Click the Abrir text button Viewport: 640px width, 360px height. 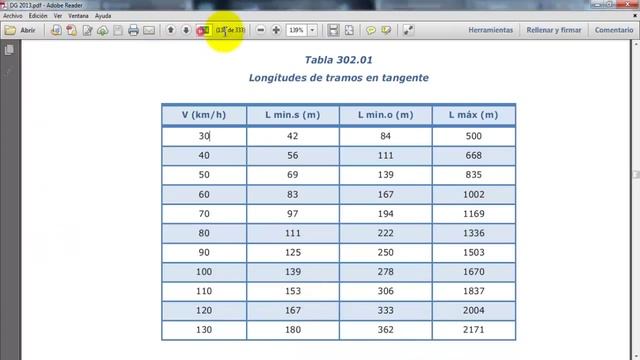28,30
